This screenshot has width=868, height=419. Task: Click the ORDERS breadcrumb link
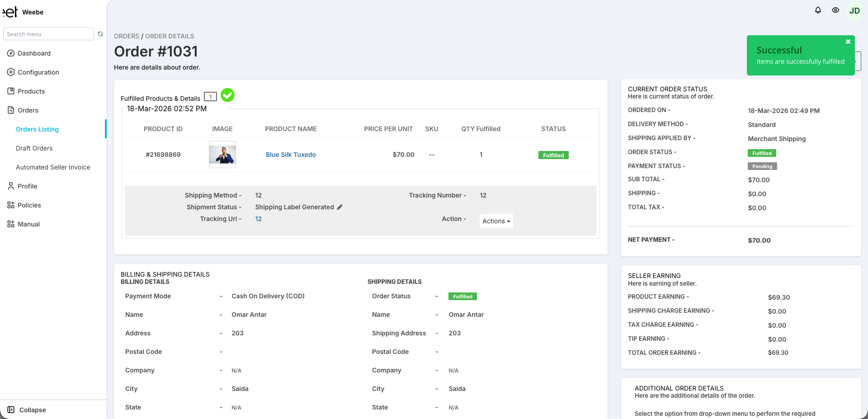127,36
